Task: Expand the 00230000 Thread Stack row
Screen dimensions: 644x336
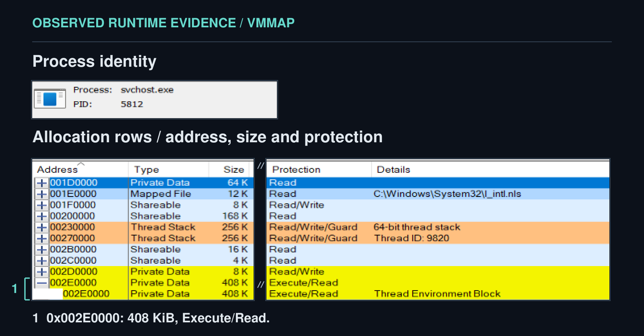Action: coord(42,227)
